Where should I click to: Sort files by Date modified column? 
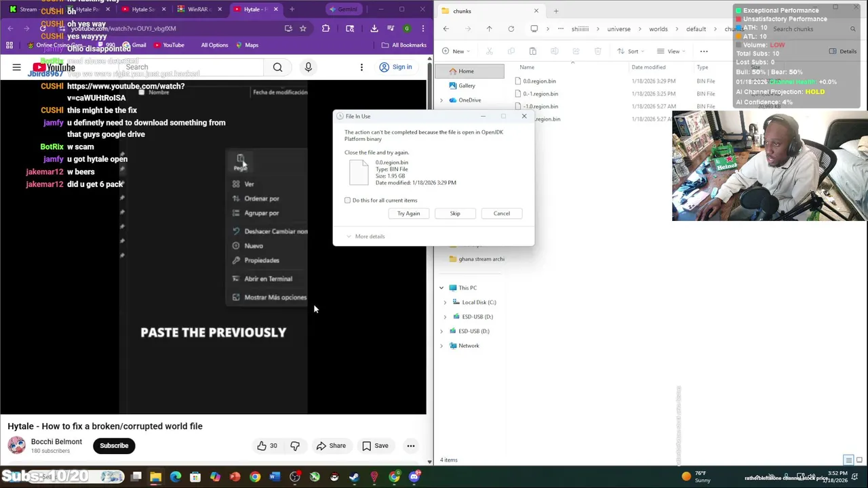[x=648, y=67]
